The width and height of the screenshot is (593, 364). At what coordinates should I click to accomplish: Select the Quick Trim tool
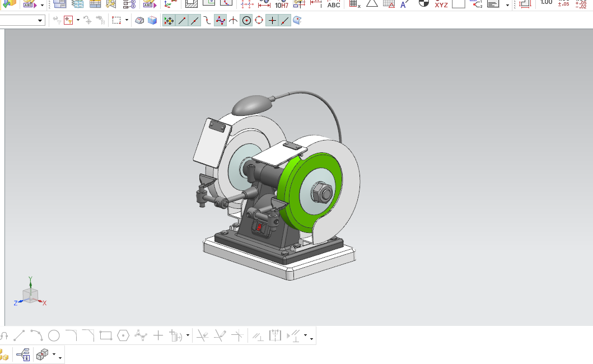click(202, 335)
